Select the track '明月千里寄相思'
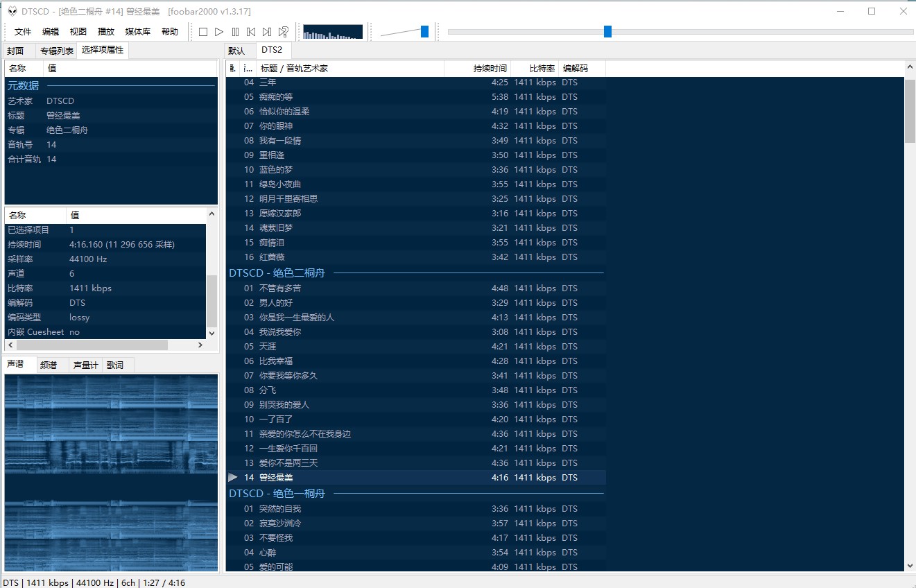The image size is (916, 588). (x=416, y=199)
